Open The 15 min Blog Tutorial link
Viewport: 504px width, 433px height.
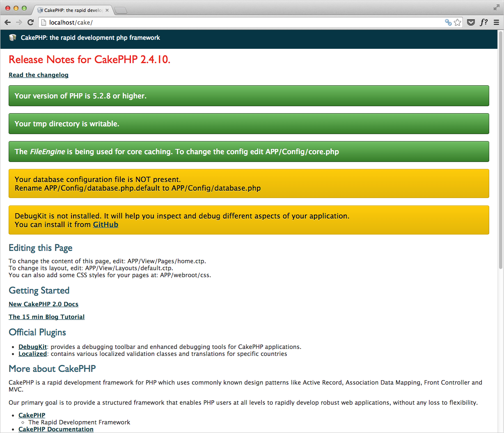click(x=46, y=317)
